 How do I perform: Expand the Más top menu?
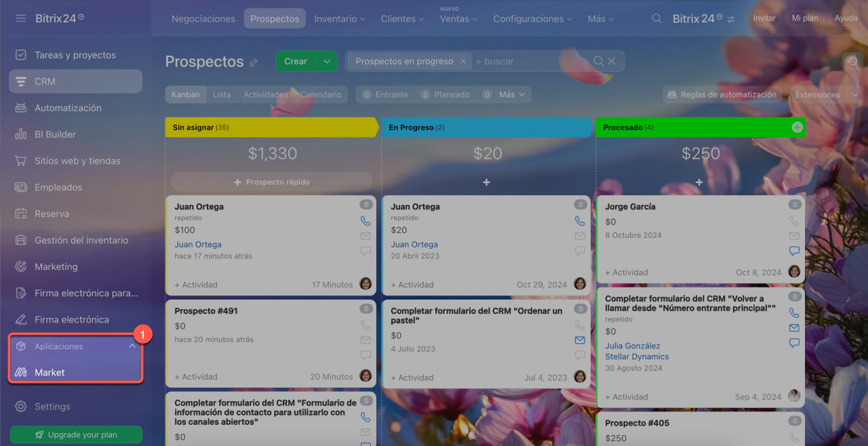(x=601, y=19)
